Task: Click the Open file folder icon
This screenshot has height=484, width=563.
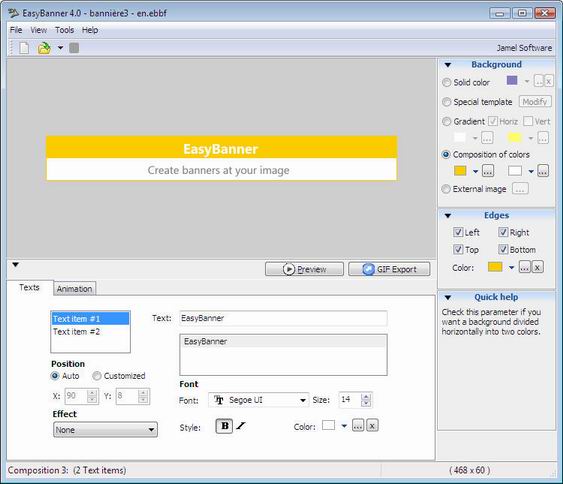Action: pyautogui.click(x=44, y=48)
